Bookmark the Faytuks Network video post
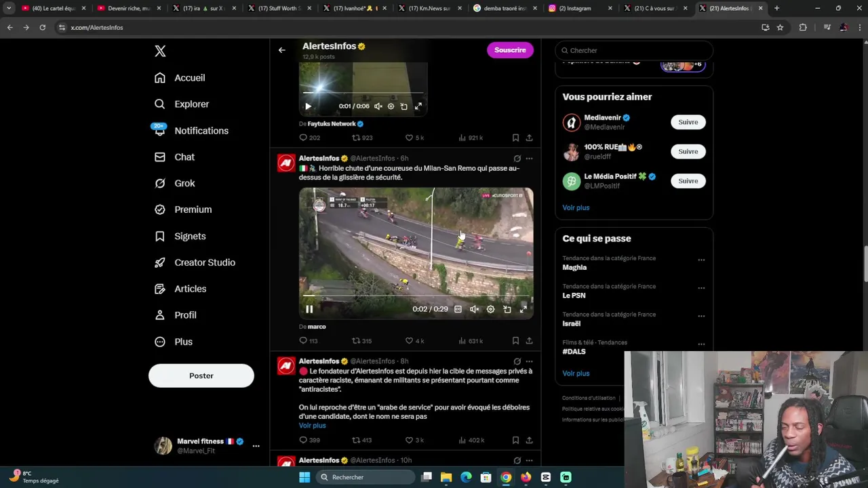This screenshot has width=868, height=488. 515,138
